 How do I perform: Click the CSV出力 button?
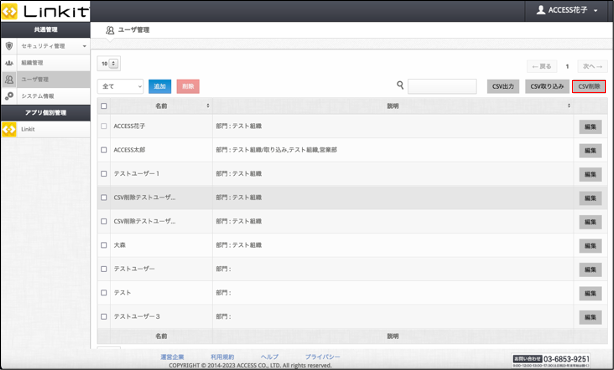503,87
